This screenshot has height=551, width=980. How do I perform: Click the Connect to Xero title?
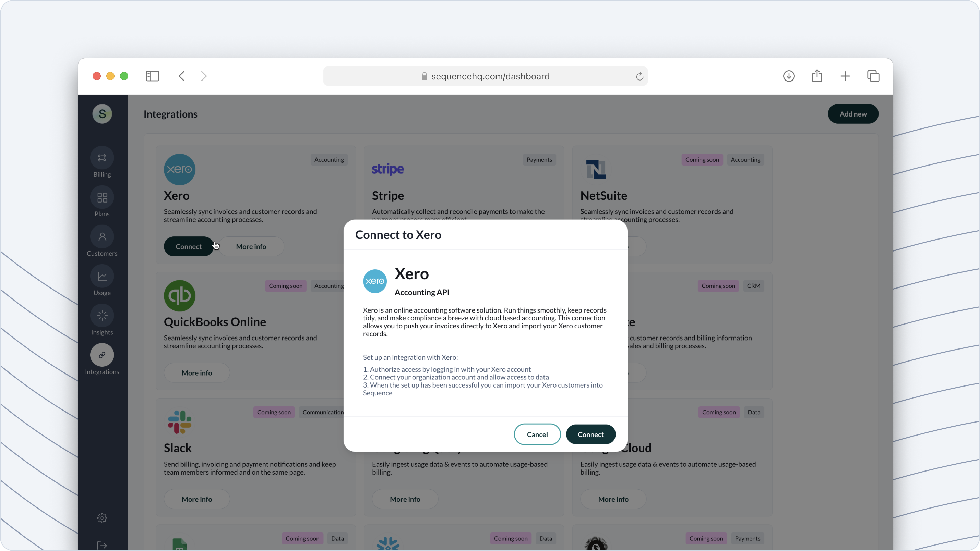[398, 235]
